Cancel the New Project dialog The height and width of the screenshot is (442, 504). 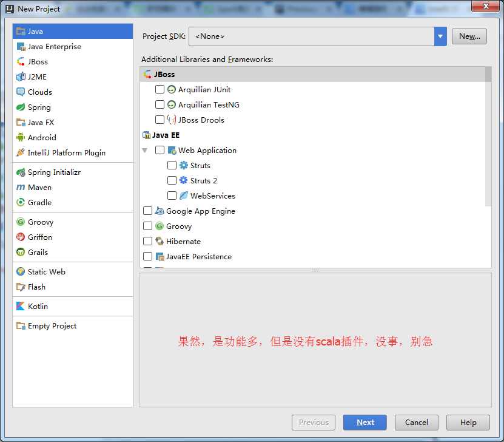point(416,423)
